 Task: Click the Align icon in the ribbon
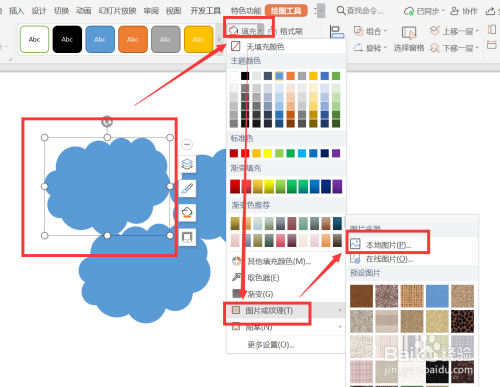pos(337,32)
